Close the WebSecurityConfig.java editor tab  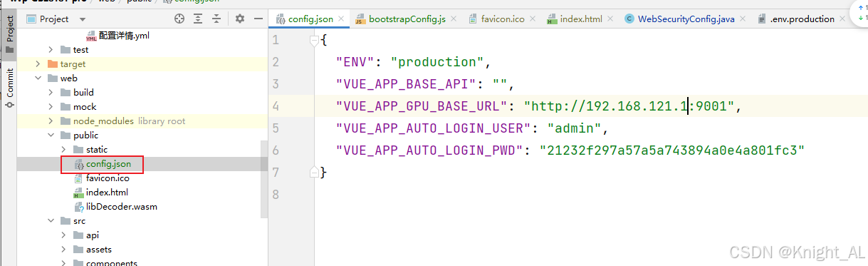point(742,19)
